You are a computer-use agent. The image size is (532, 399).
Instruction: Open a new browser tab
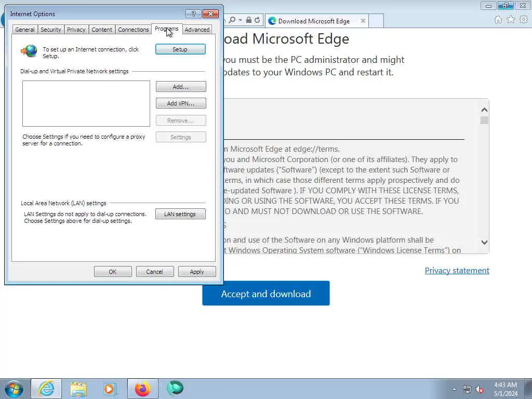[x=376, y=21]
